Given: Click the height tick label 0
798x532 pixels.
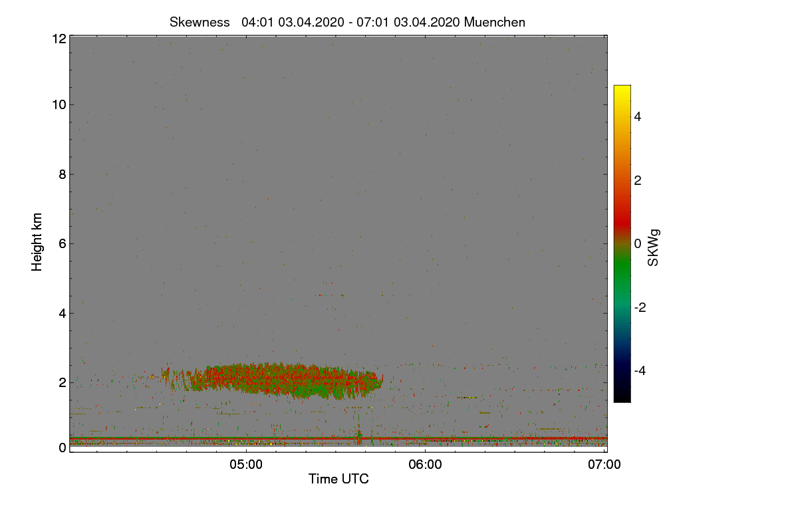Looking at the screenshot, I should pyautogui.click(x=63, y=448).
